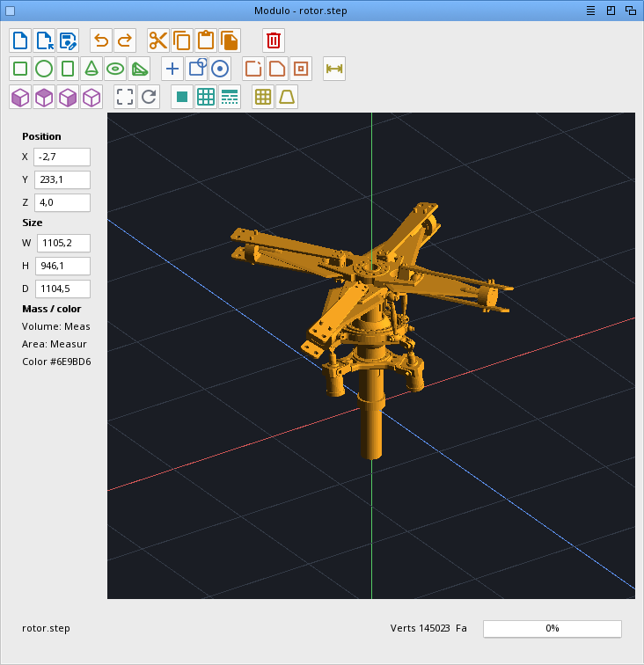This screenshot has height=665, width=644.
Task: Click the purple cube with right face shaded
Action: click(x=68, y=97)
